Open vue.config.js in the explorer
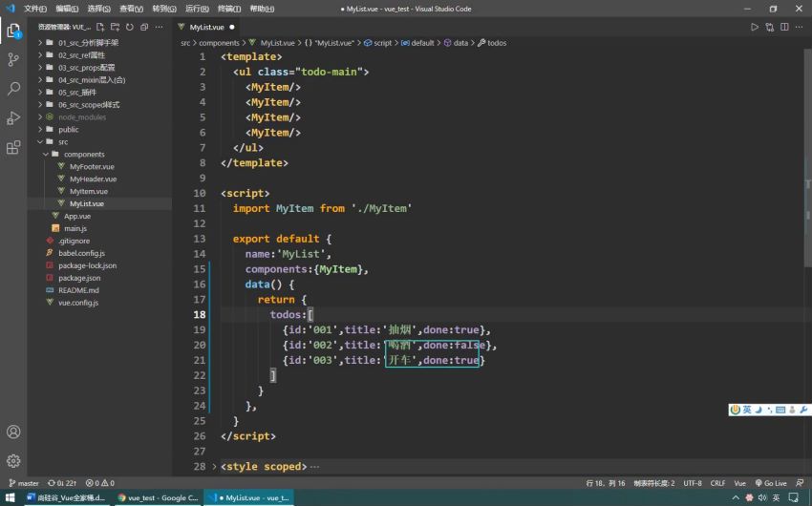Viewport: 812px width, 506px height. [x=78, y=303]
